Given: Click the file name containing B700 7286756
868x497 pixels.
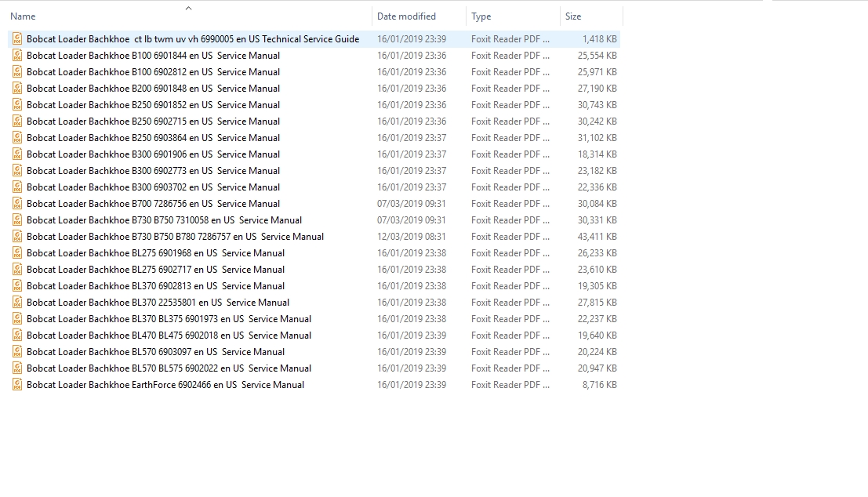Looking at the screenshot, I should 153,204.
